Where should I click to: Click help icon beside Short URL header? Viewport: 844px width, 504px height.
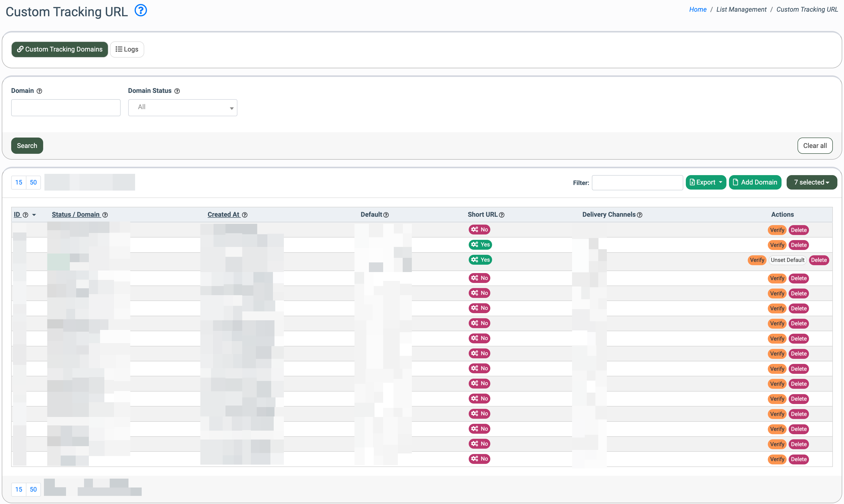click(x=501, y=215)
